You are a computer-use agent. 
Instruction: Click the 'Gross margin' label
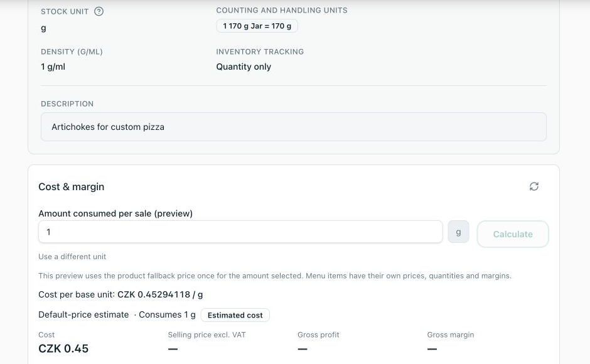[451, 335]
